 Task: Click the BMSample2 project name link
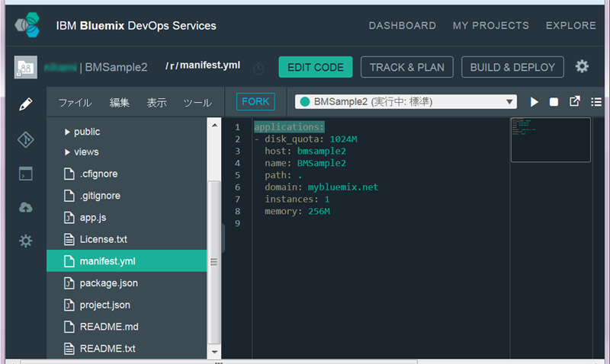click(116, 67)
